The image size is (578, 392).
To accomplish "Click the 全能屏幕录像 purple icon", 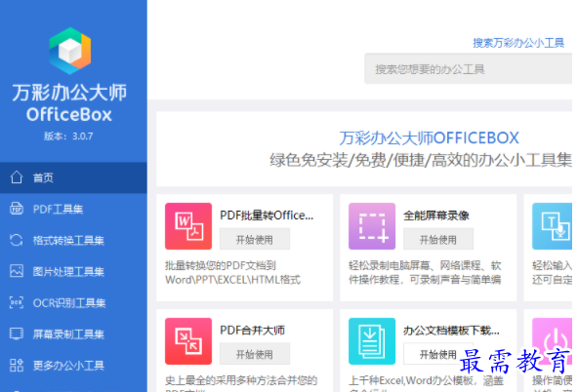I will click(372, 226).
